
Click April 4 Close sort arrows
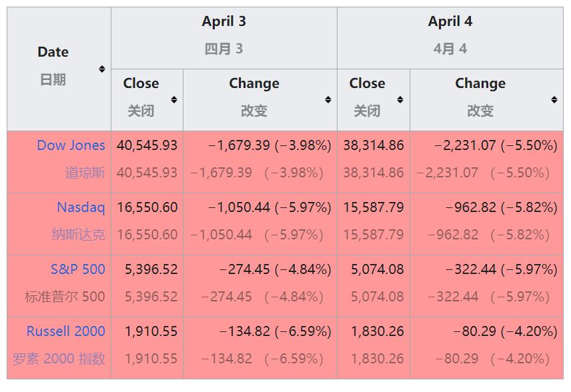click(x=400, y=100)
